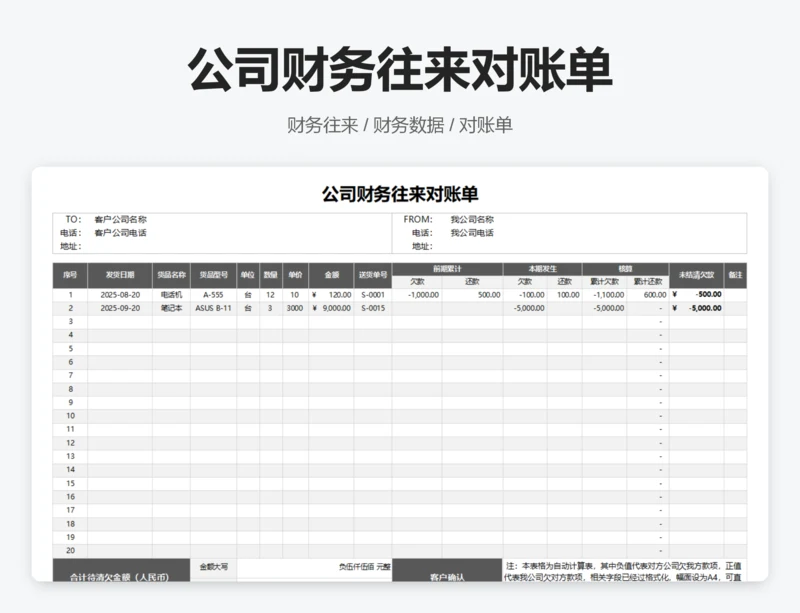Click the 货品型号 column header
This screenshot has width=800, height=613.
[213, 275]
